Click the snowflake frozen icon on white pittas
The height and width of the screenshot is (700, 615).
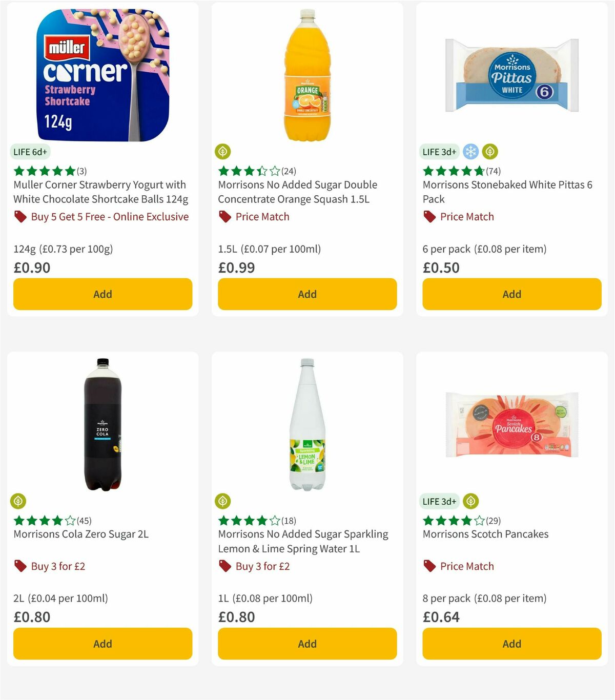click(x=470, y=152)
